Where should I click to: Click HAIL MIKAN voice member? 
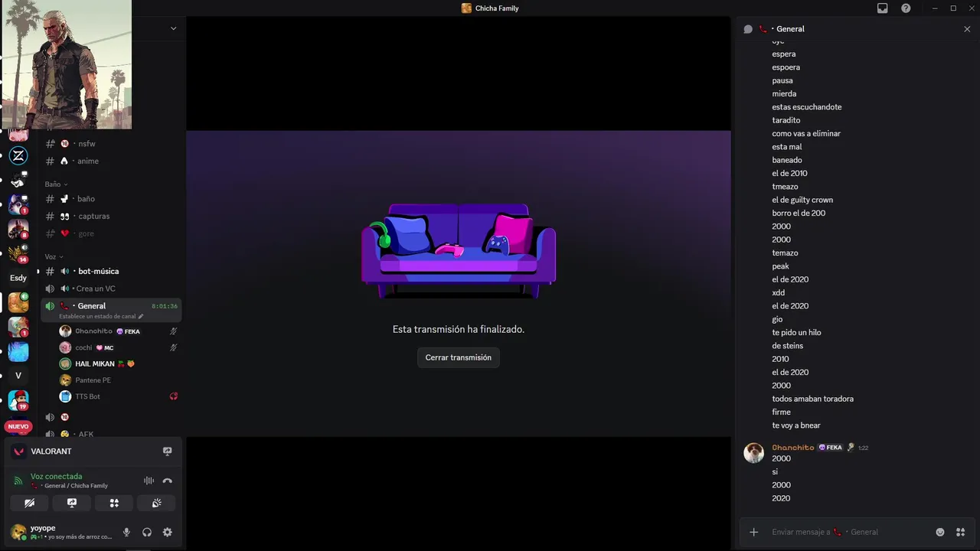[x=95, y=364]
